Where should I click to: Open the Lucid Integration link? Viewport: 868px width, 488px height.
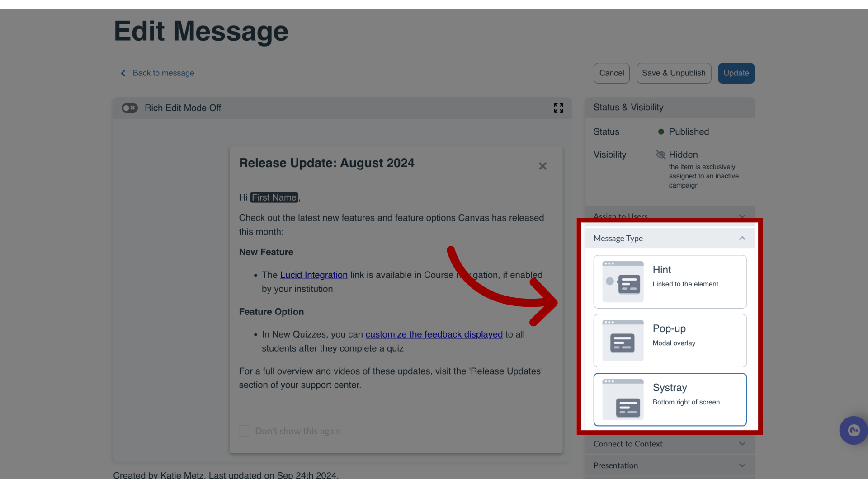(314, 275)
